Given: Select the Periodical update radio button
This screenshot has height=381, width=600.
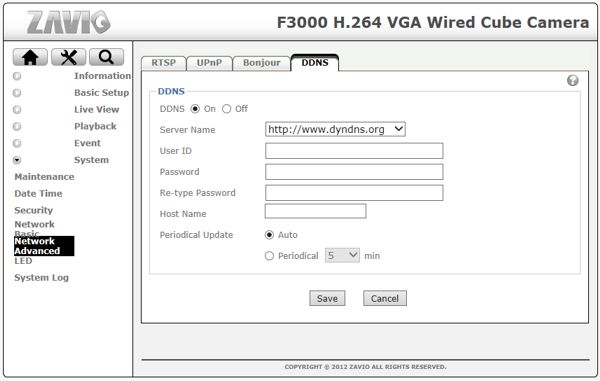Looking at the screenshot, I should click(x=269, y=256).
